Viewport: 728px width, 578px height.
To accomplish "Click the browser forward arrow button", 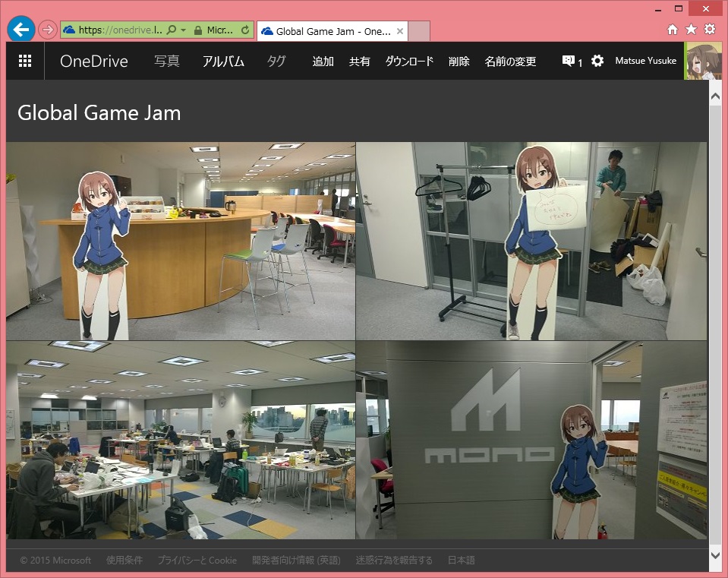I will coord(47,30).
